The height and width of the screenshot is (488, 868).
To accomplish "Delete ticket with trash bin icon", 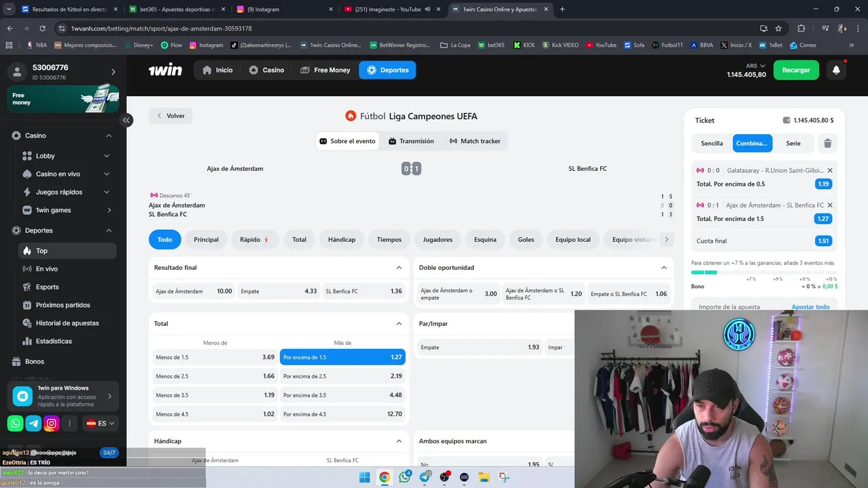I will tap(827, 143).
